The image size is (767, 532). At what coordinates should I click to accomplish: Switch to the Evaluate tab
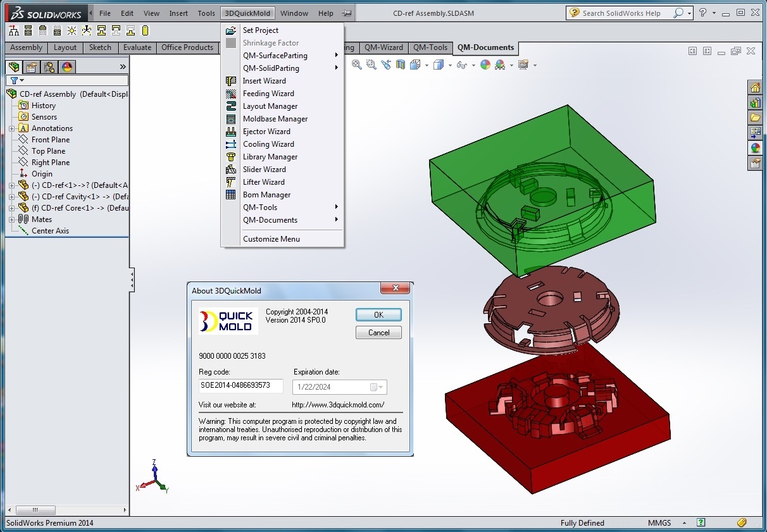click(x=137, y=47)
